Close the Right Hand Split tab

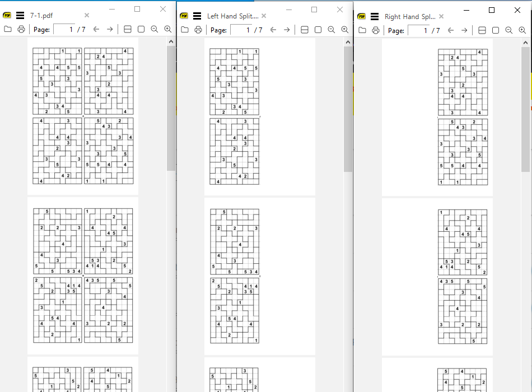pos(441,16)
